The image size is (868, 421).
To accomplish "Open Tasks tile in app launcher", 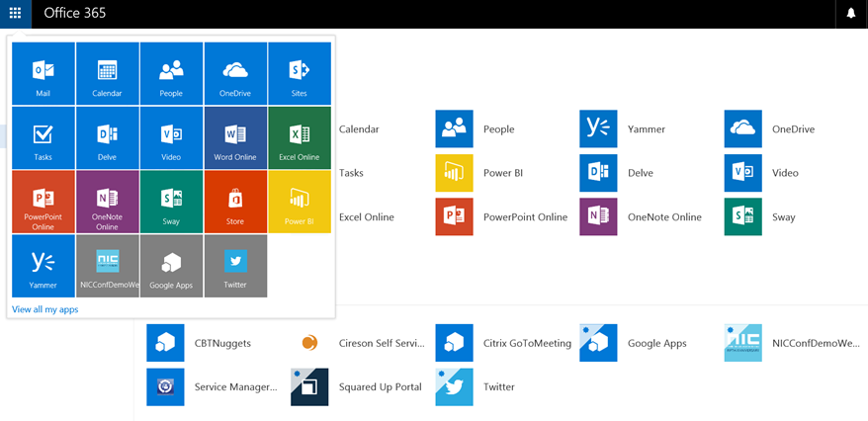I will 43,137.
